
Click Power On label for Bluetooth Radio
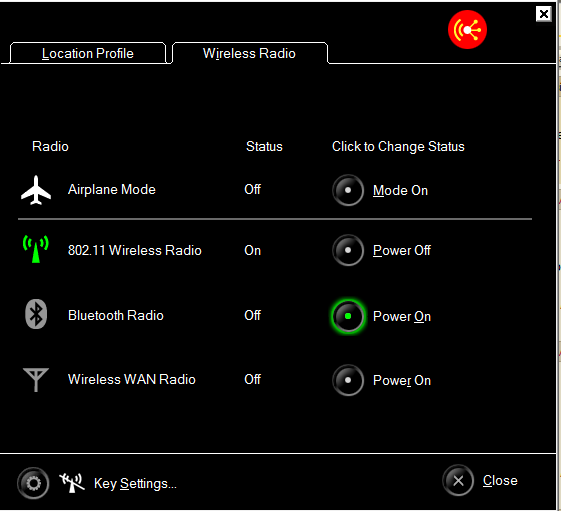(402, 316)
